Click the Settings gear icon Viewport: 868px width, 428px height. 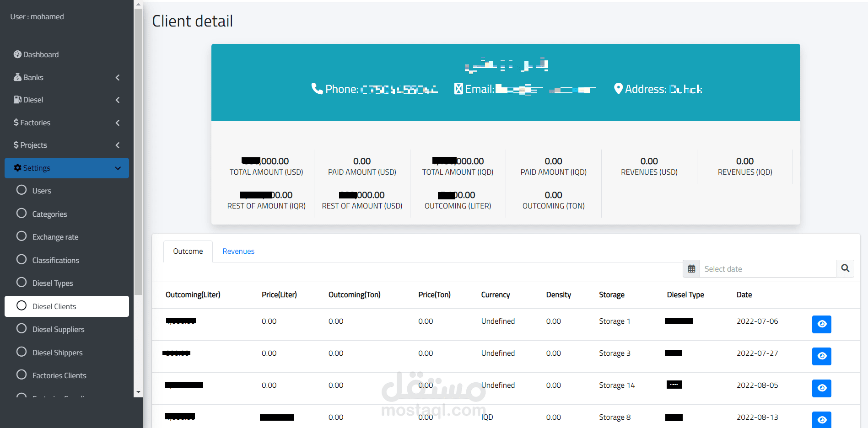[x=17, y=168]
